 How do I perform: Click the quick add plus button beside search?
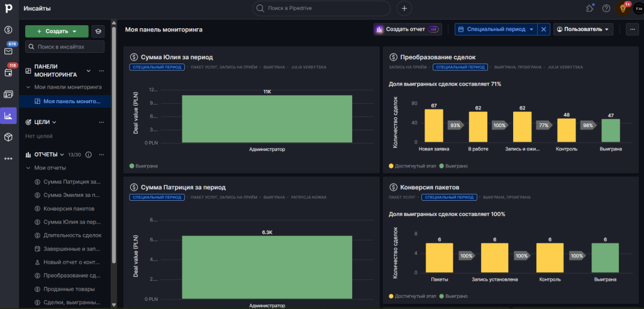click(404, 8)
